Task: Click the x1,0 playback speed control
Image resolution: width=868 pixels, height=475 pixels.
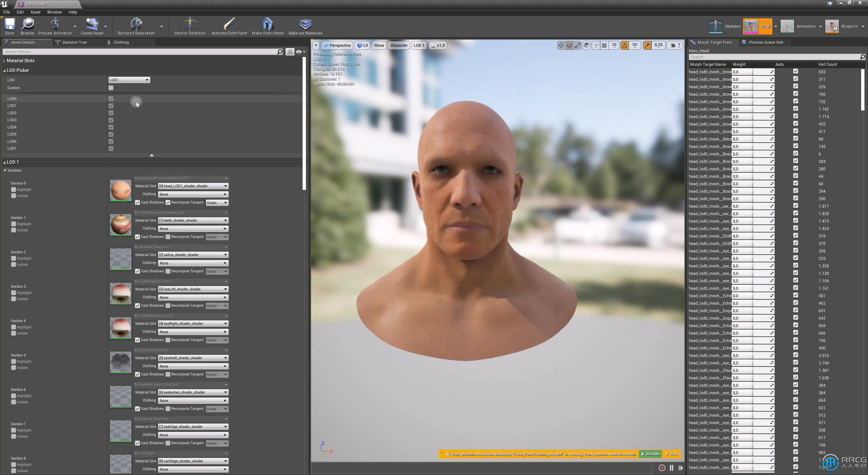Action: pos(438,45)
